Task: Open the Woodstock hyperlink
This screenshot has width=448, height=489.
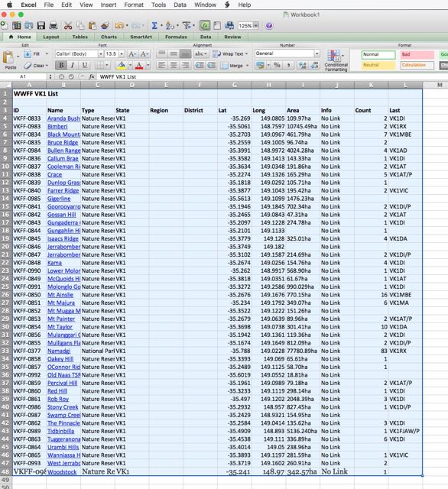Action: [62, 472]
